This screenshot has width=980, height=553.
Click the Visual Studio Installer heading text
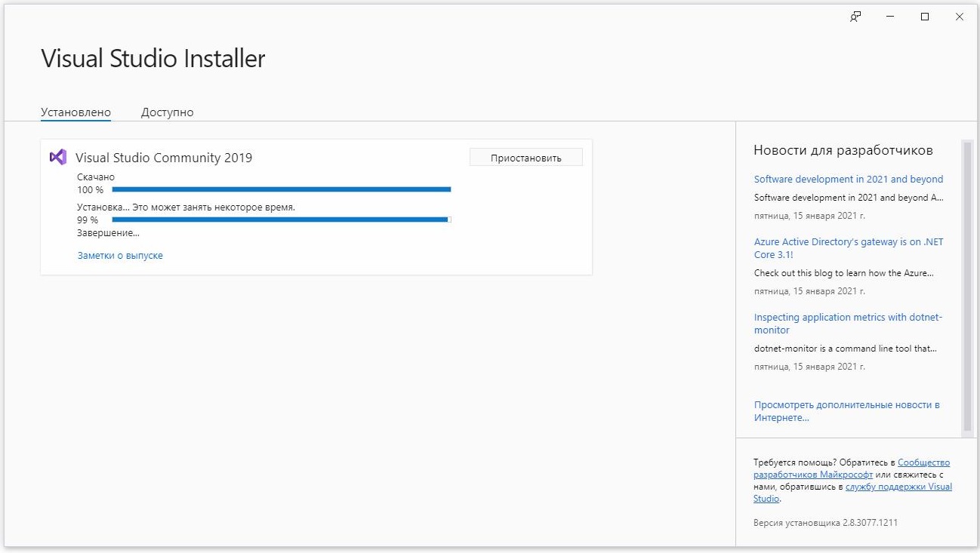coord(153,59)
